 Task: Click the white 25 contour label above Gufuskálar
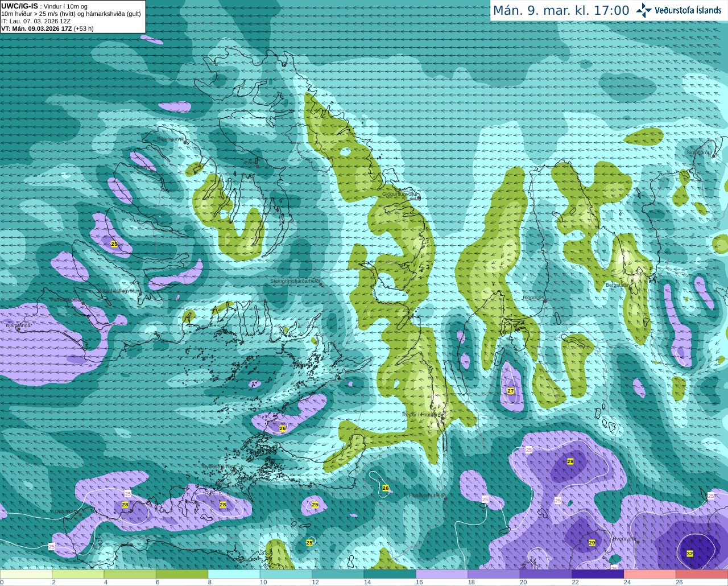[128, 494]
